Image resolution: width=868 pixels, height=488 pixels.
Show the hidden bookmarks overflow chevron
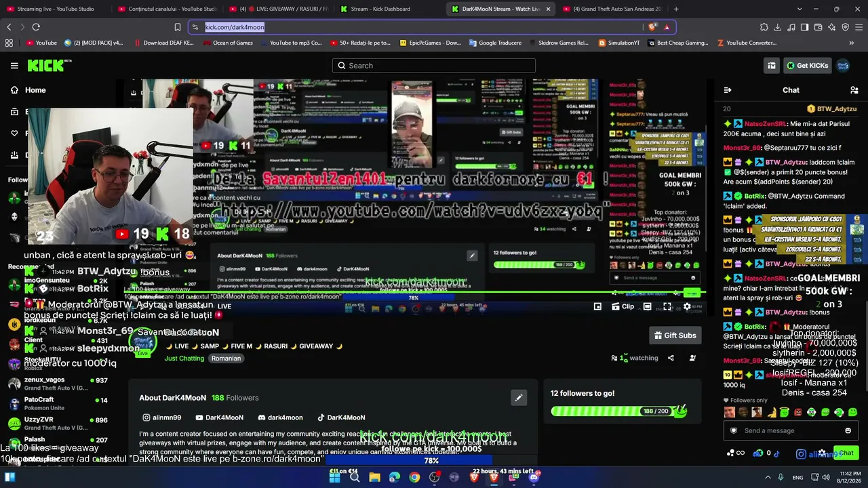852,43
